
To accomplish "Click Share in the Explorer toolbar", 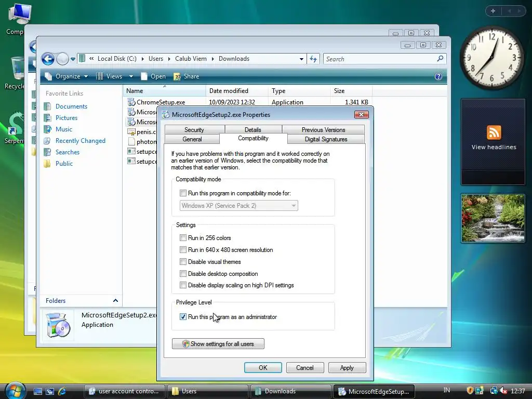I will coord(187,76).
